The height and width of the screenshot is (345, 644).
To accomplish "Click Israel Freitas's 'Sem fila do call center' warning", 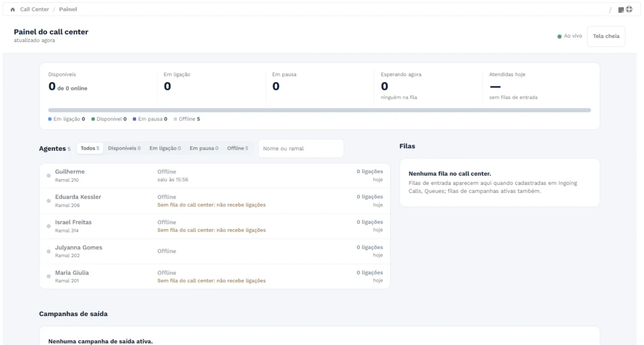I will (211, 230).
